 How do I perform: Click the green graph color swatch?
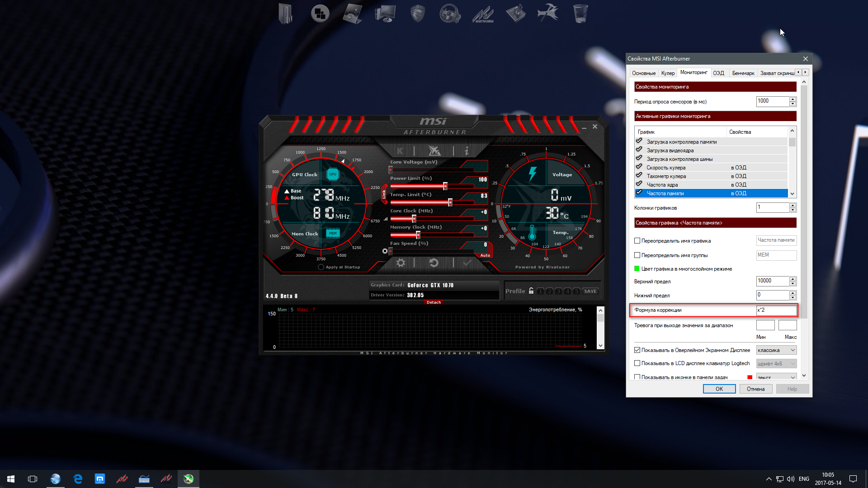pyautogui.click(x=637, y=269)
